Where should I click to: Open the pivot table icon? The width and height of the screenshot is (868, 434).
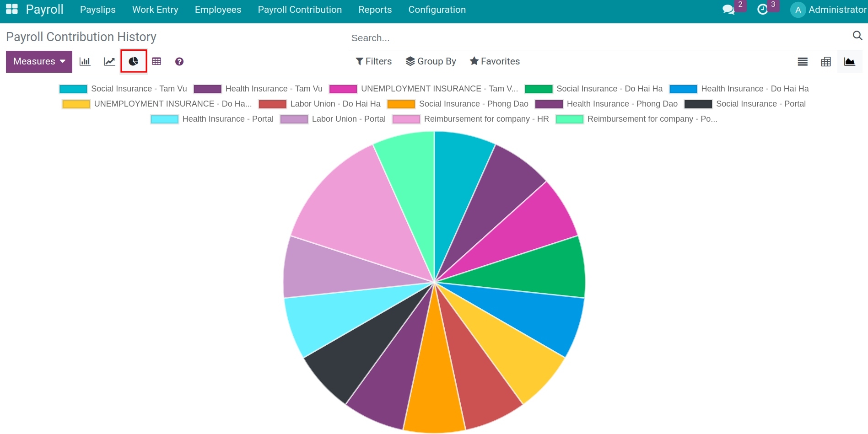coord(156,61)
